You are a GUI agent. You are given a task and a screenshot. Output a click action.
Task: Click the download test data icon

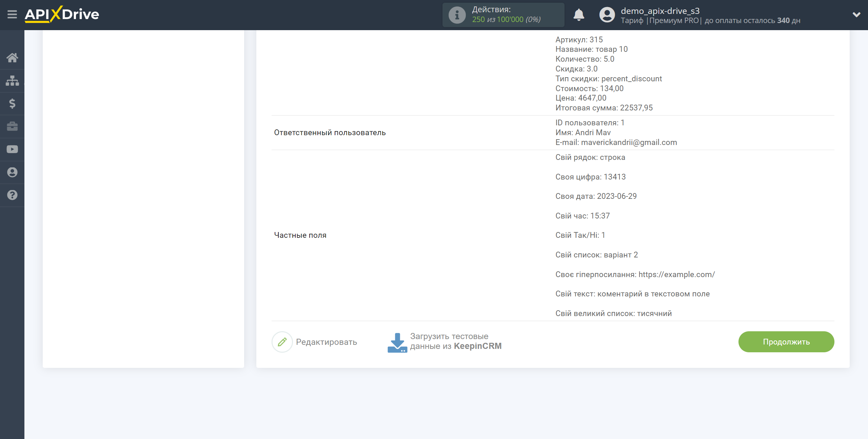[397, 342]
